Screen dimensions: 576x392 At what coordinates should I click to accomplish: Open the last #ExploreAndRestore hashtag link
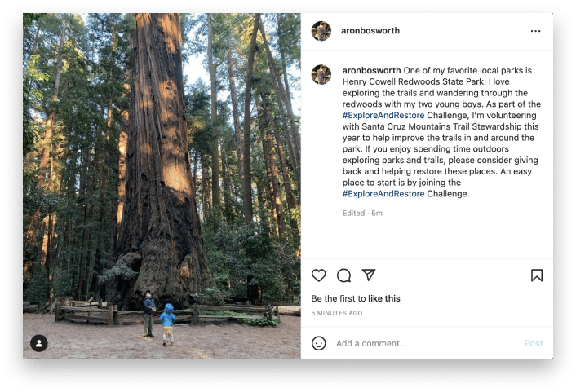pos(383,194)
